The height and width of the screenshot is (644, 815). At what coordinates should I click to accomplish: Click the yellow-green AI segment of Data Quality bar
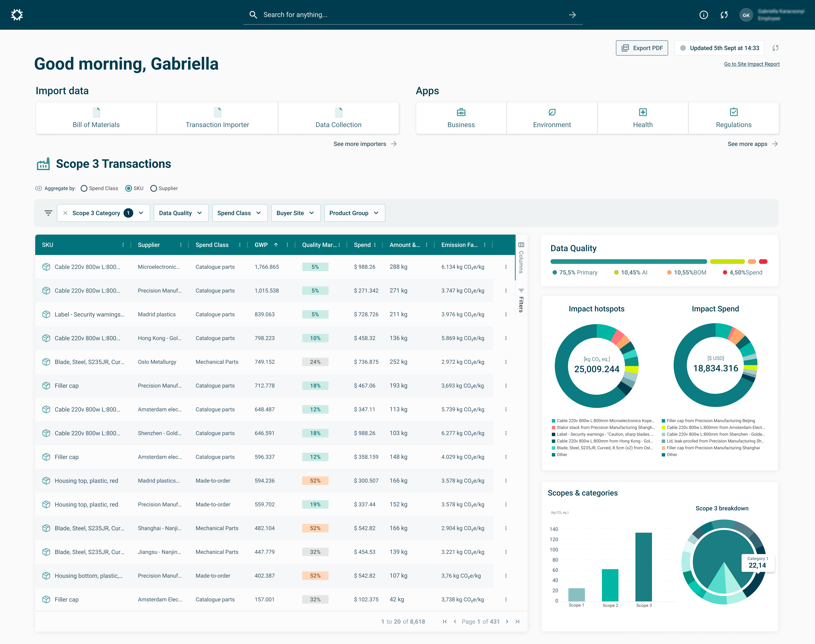point(727,262)
